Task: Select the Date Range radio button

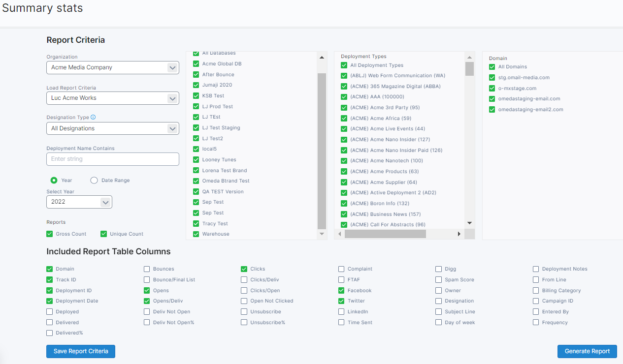Action: 94,181
